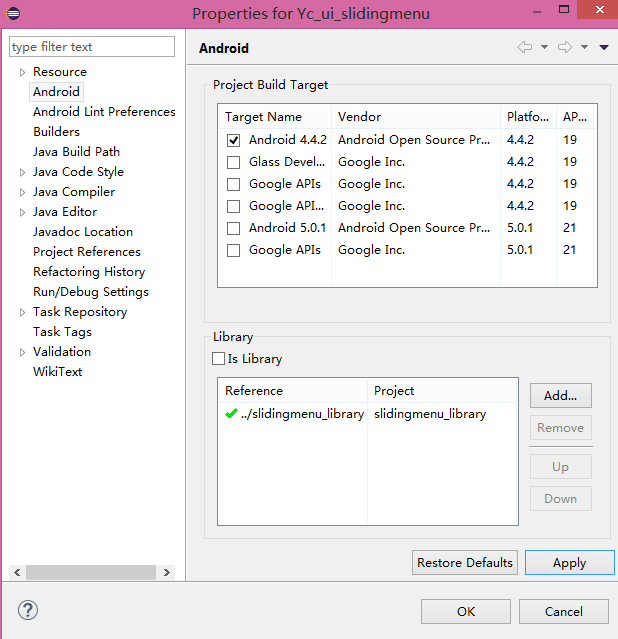Open the forward history dropdown arrow

point(584,47)
